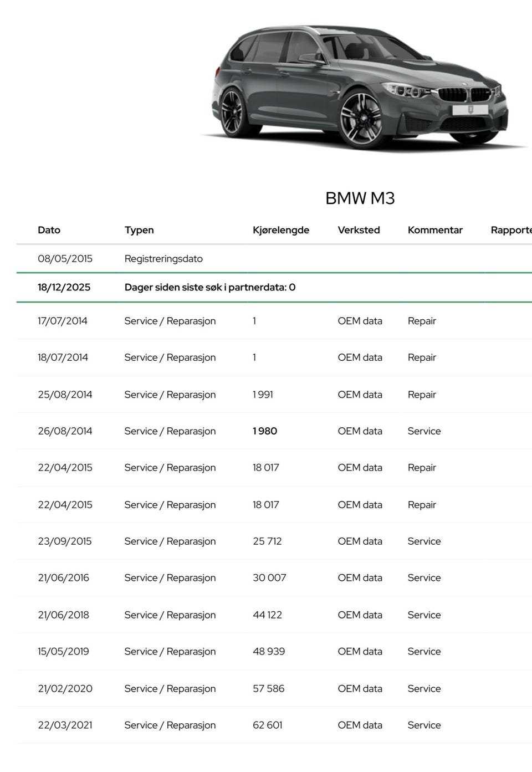Select the date 15/05/2019
532x772 pixels.
63,652
